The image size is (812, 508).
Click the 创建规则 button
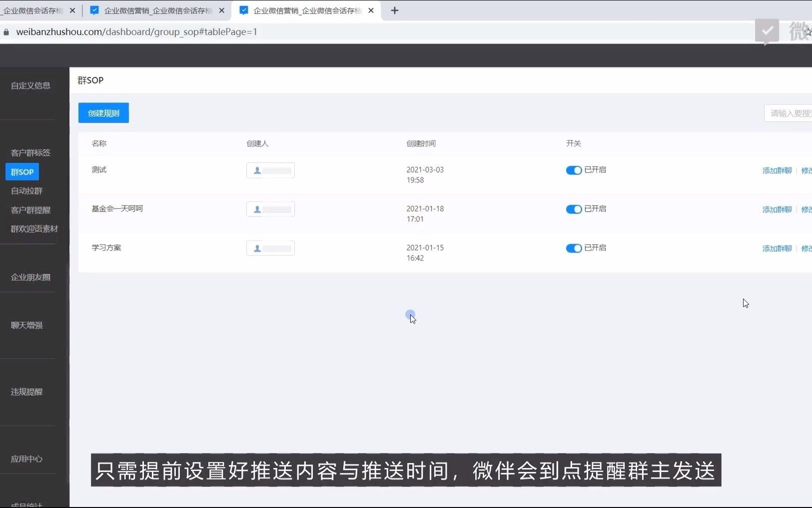[103, 113]
